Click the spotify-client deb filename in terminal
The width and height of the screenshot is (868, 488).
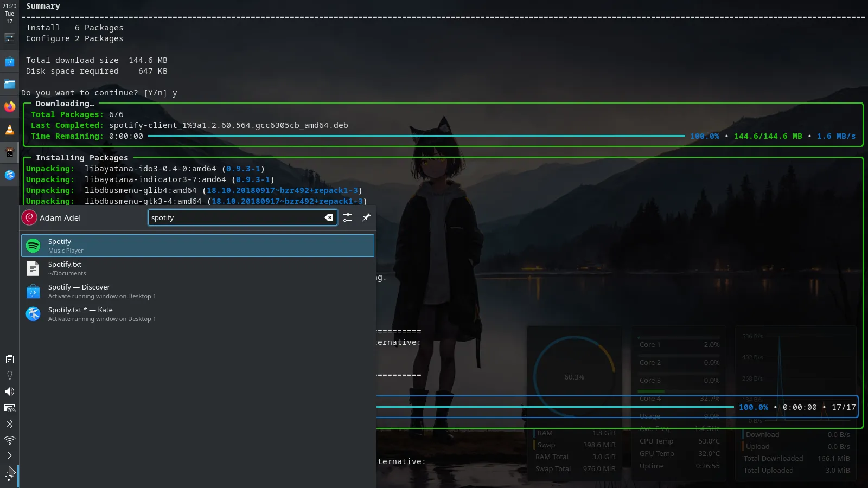tap(228, 125)
